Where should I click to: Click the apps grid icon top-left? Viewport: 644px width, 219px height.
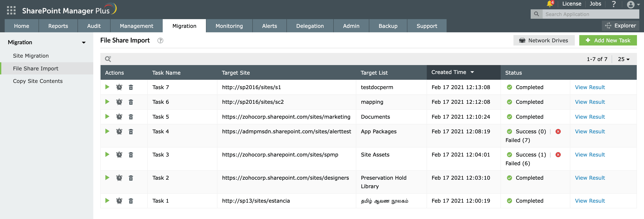11,10
